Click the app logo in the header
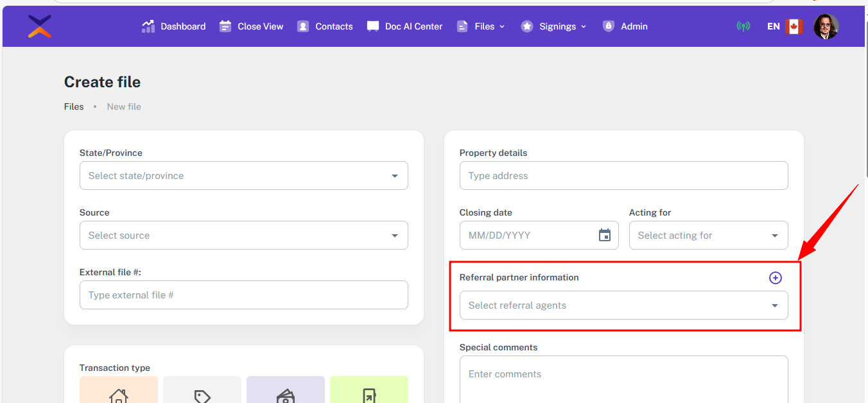Viewport: 868px width, 403px height. click(x=40, y=26)
